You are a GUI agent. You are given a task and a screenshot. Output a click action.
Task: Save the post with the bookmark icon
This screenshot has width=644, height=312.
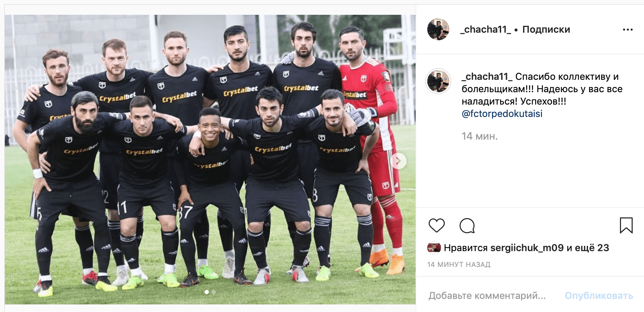[626, 225]
